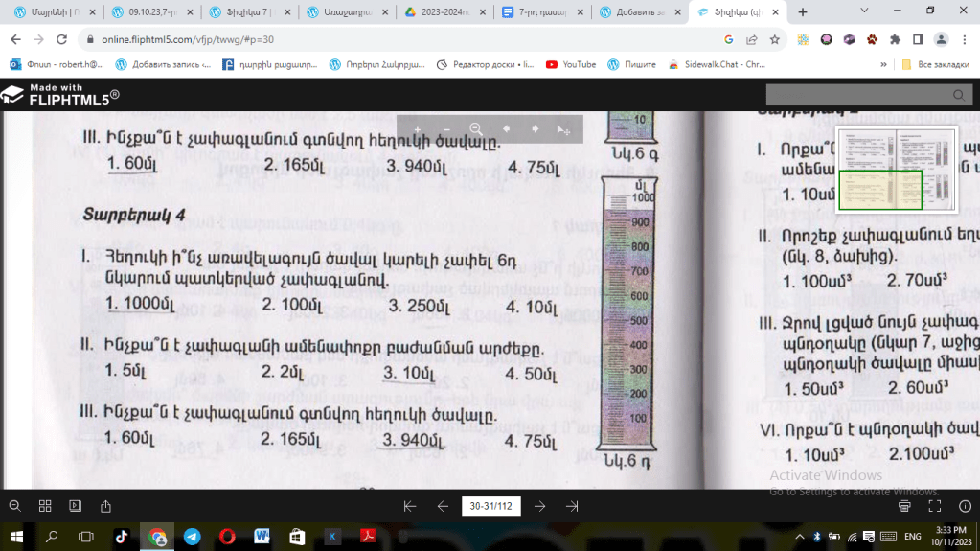Go to the previous page
The height and width of the screenshot is (551, 980).
coord(443,506)
